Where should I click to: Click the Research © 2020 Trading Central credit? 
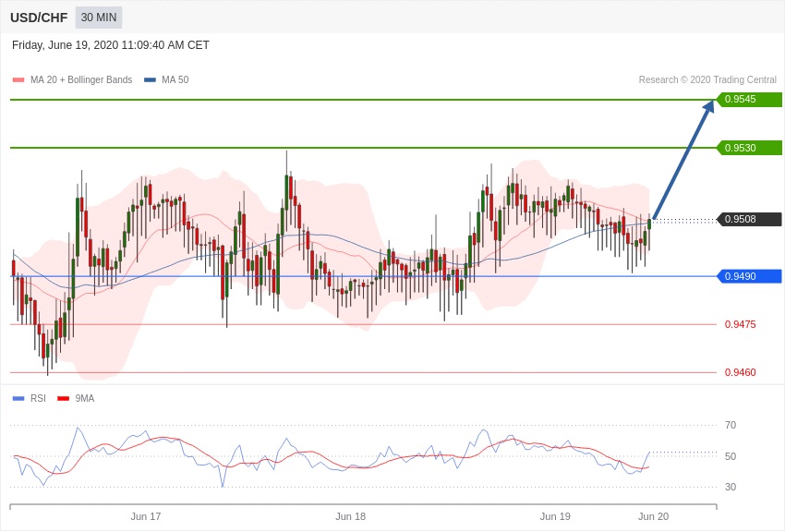[x=707, y=80]
